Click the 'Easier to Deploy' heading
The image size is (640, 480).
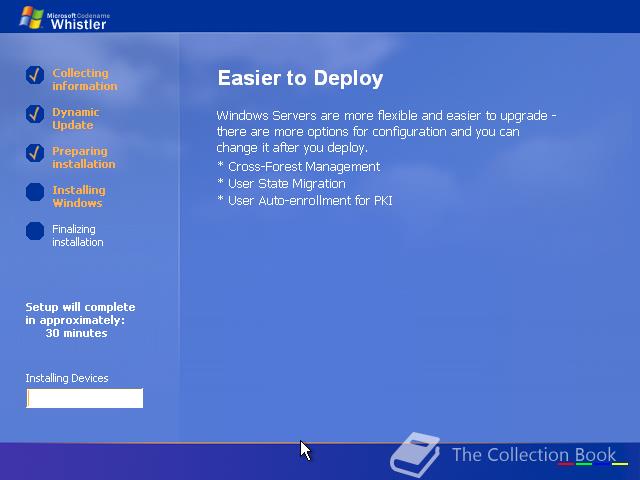pos(300,78)
